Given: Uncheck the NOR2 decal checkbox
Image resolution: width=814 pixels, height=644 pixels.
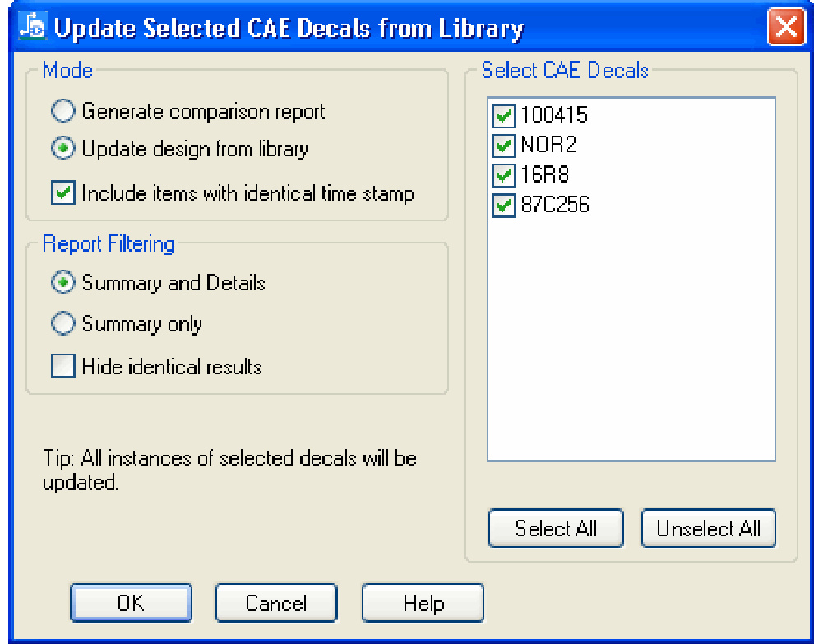Looking at the screenshot, I should pos(503,146).
